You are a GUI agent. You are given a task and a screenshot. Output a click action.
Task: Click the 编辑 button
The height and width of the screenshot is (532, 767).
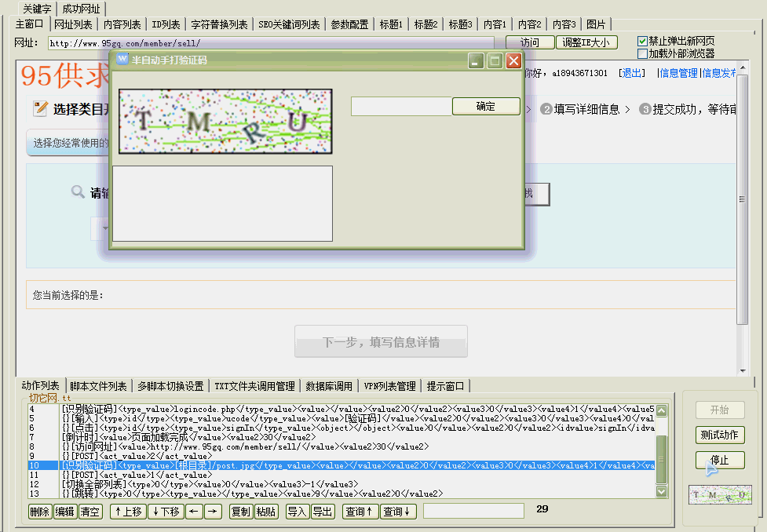(x=65, y=512)
